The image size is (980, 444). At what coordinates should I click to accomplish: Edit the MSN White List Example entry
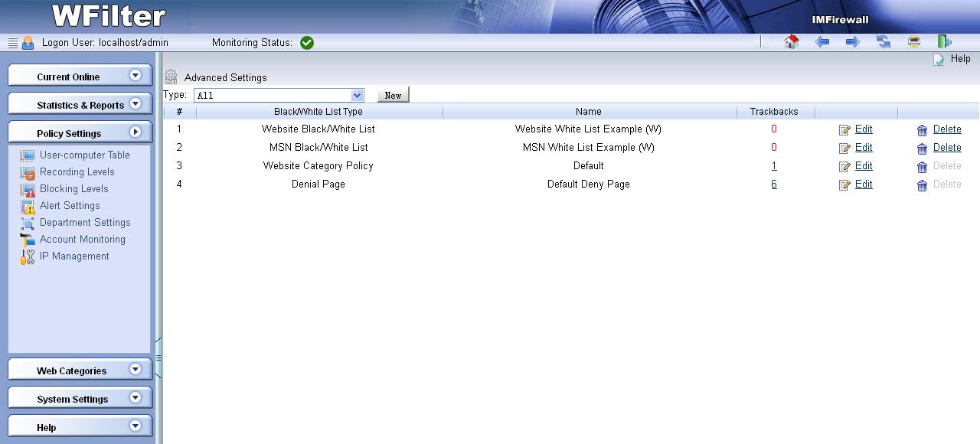pyautogui.click(x=864, y=148)
